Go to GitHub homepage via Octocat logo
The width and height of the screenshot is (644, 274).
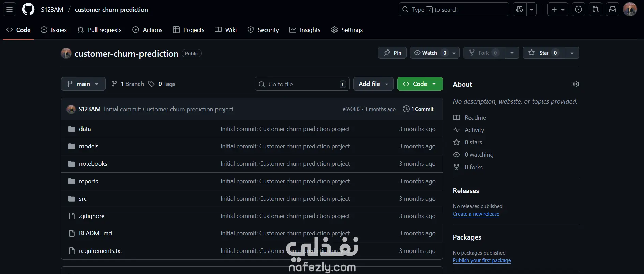point(28,10)
